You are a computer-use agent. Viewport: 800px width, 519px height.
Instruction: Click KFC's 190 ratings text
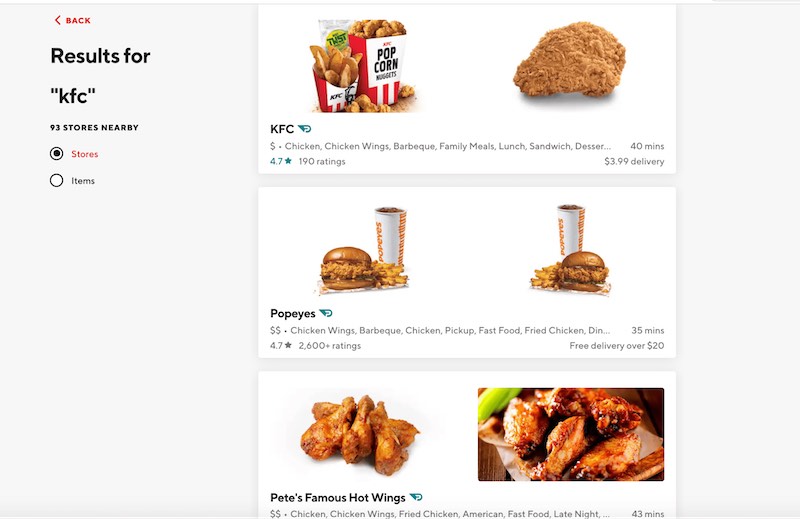click(322, 161)
